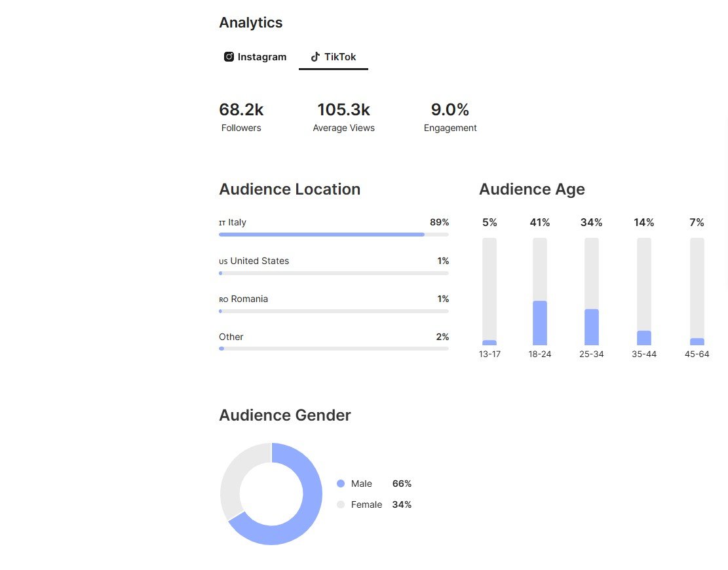The width and height of the screenshot is (728, 570).
Task: Click the 18-24 age range label
Action: pos(540,354)
